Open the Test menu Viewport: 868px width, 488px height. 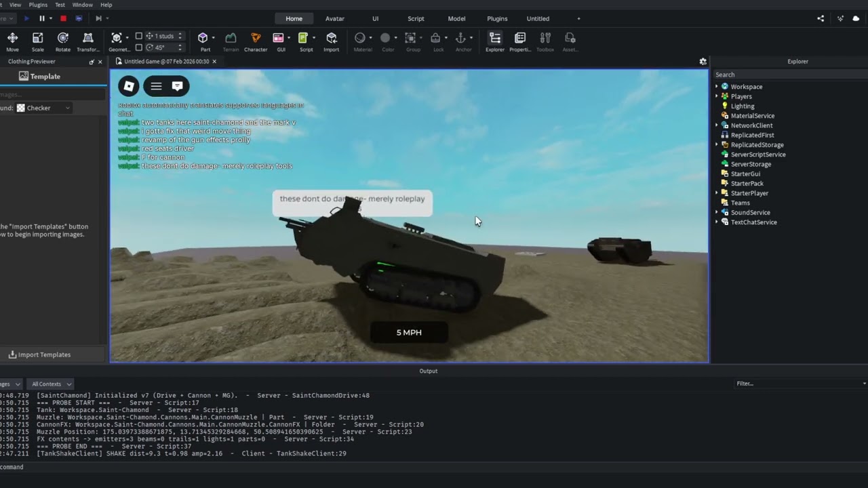[x=60, y=5]
